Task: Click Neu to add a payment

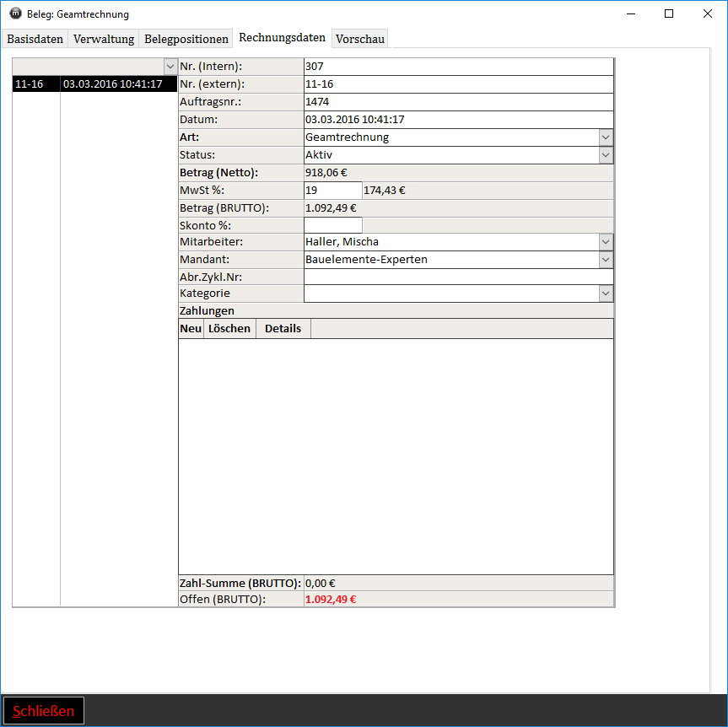Action: tap(191, 329)
